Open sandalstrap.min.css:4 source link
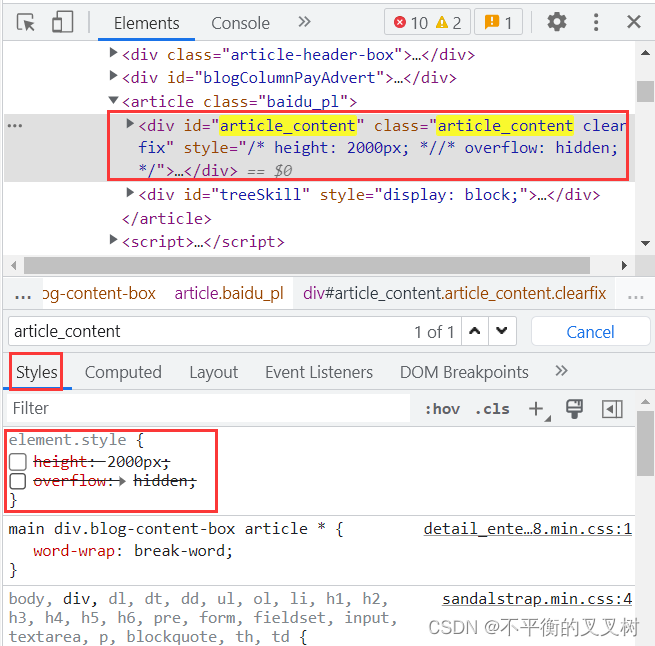 pos(537,599)
